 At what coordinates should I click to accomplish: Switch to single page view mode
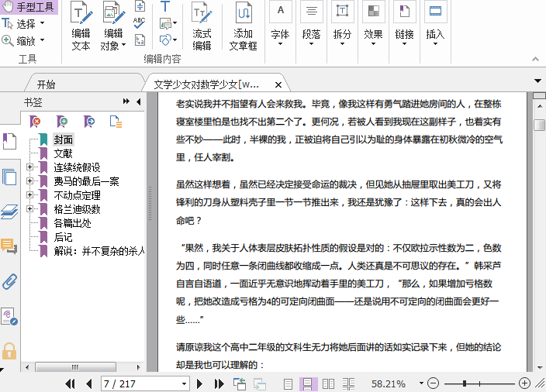click(x=288, y=383)
